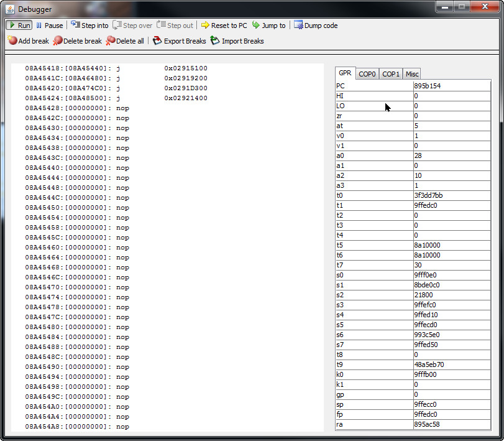The image size is (504, 441).
Task: Open the COP1 register tab
Action: [x=391, y=74]
